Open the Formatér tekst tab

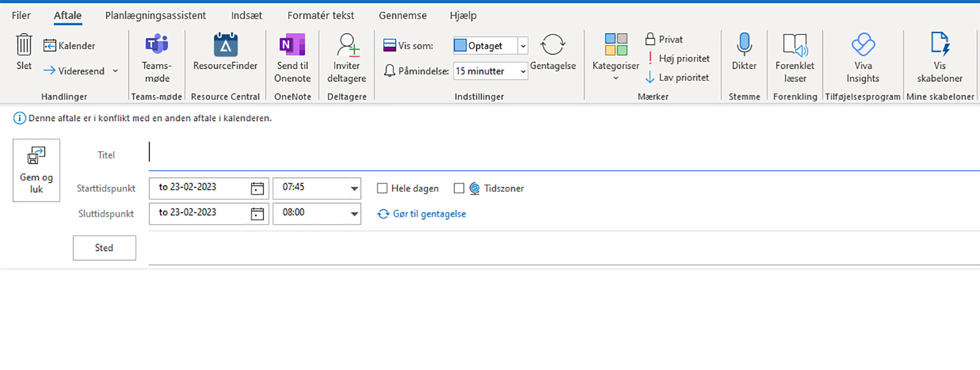(x=320, y=15)
